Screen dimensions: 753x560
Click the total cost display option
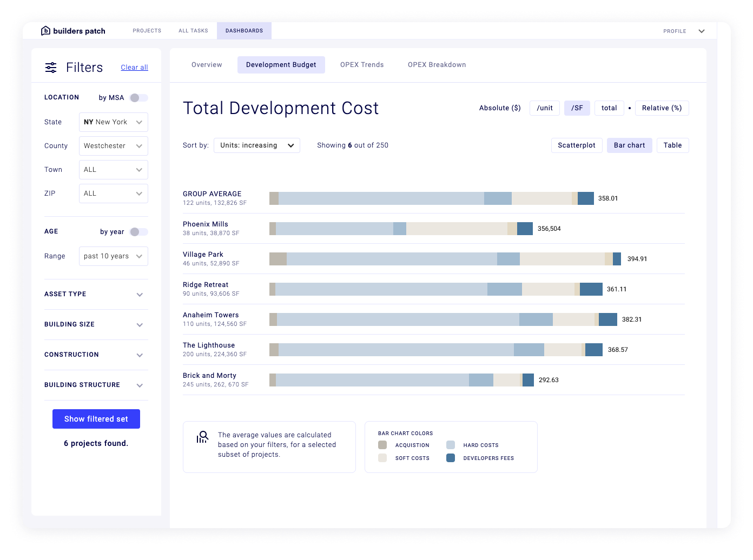[x=609, y=108]
